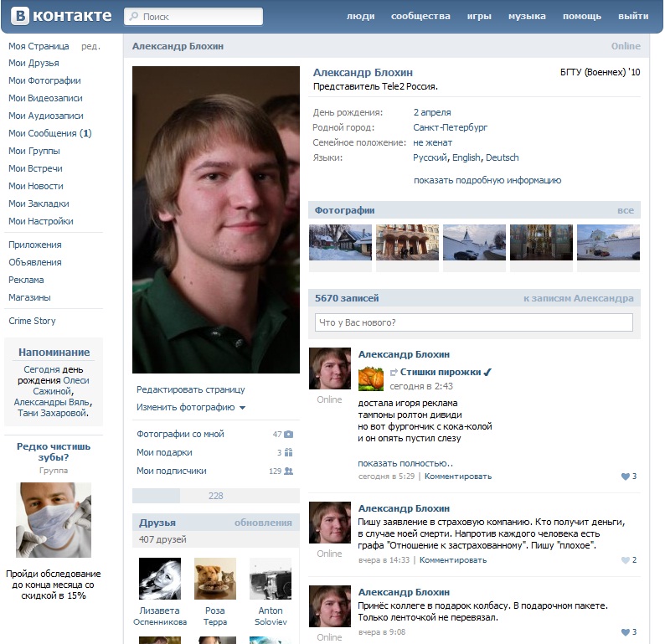This screenshot has height=644, width=665.
Task: Click the Deutsch language link
Action: coord(503,157)
